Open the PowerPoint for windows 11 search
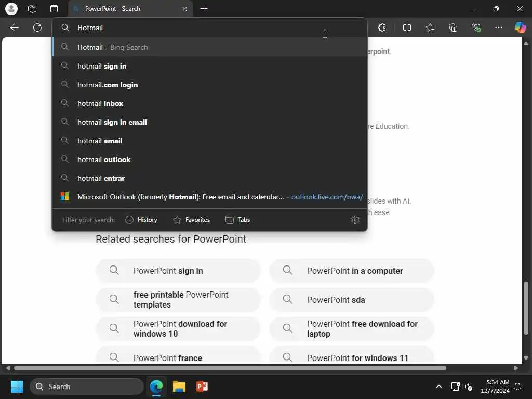This screenshot has height=399, width=532. (x=352, y=356)
